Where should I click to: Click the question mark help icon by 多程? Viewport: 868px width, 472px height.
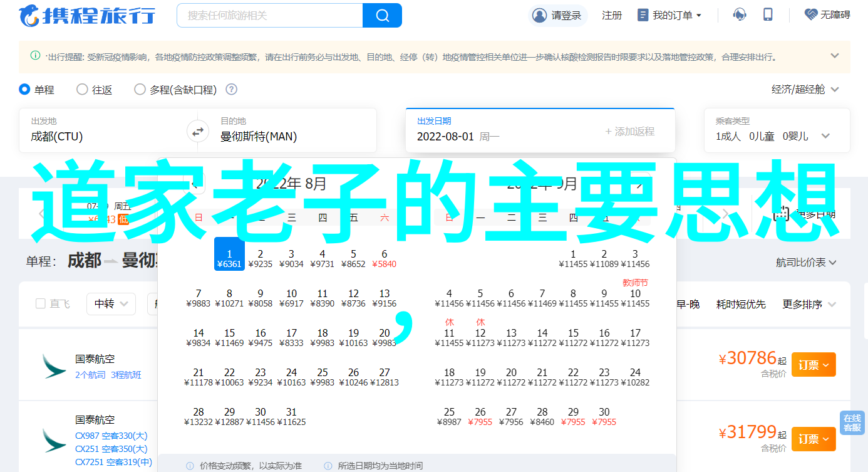pyautogui.click(x=231, y=90)
